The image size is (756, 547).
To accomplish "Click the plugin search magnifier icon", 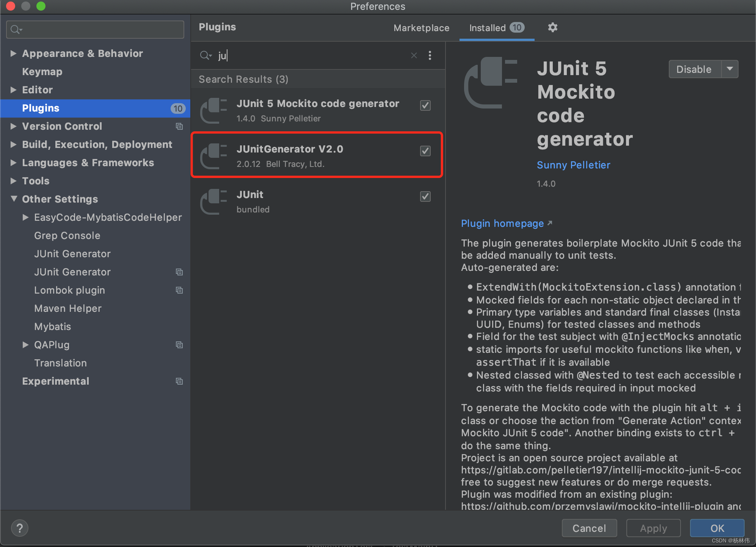I will coord(205,56).
